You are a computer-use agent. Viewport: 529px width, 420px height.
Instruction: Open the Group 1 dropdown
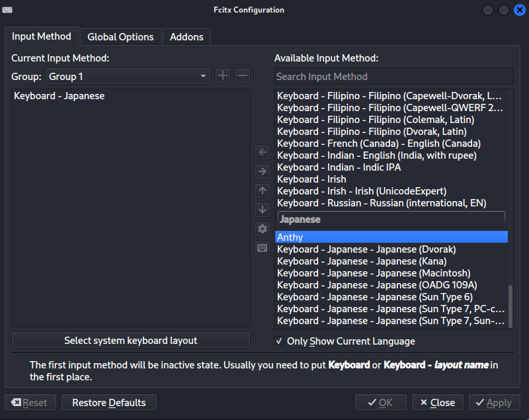point(128,77)
